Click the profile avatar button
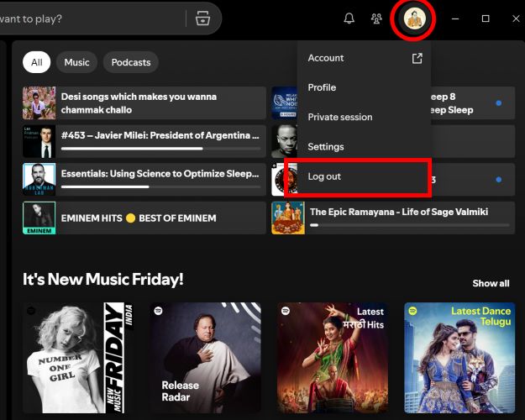The height and width of the screenshot is (420, 525). point(414,18)
